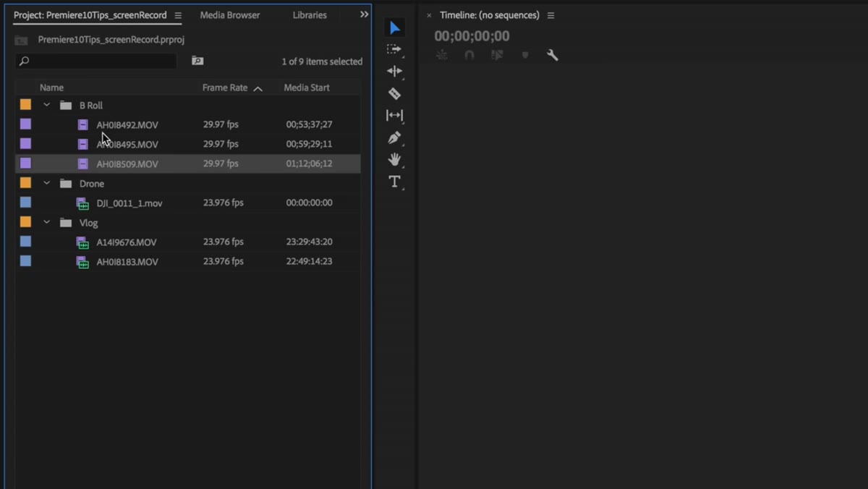Select clip AH0I8509.MOV
Screen dimensions: 868x489
point(127,164)
